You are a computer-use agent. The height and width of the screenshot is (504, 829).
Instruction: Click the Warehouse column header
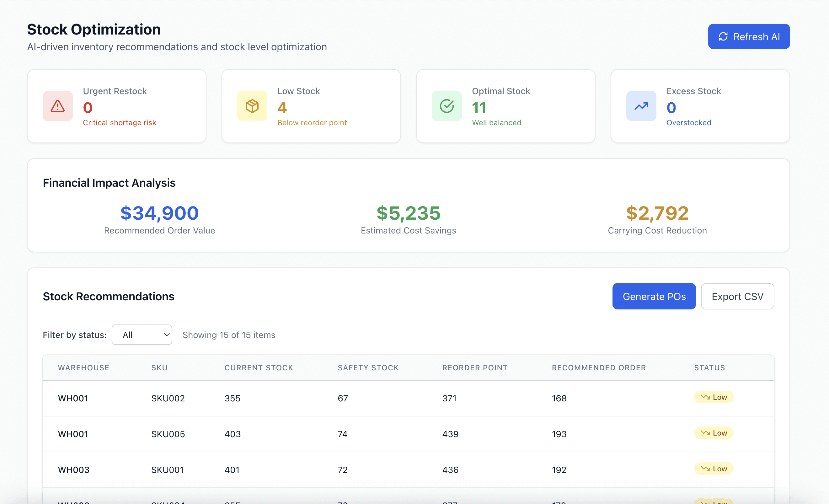click(x=83, y=368)
